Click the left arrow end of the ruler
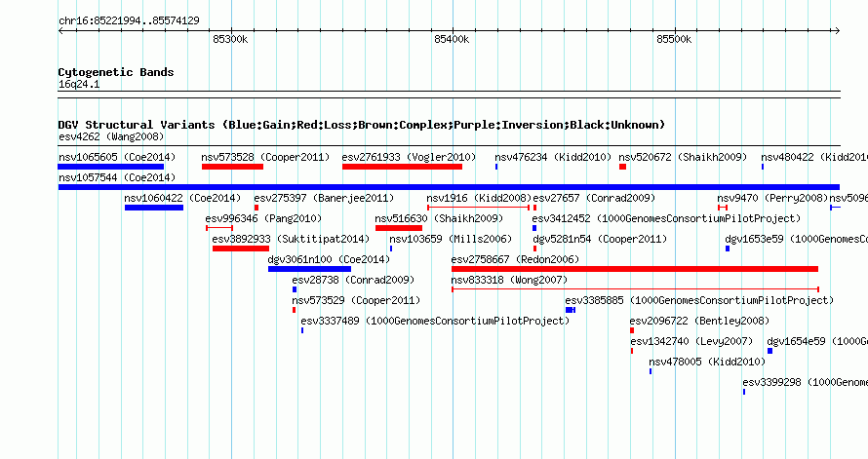This screenshot has width=868, height=459. [60, 31]
